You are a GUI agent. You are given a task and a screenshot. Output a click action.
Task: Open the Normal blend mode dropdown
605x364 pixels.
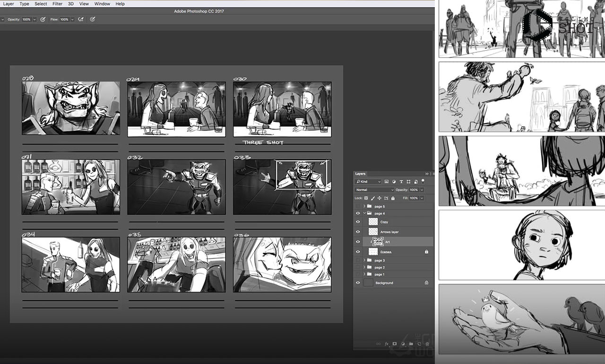point(374,190)
